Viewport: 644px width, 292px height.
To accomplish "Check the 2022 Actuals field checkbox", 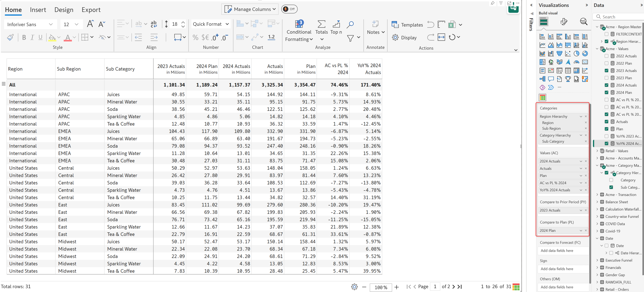I will (606, 56).
